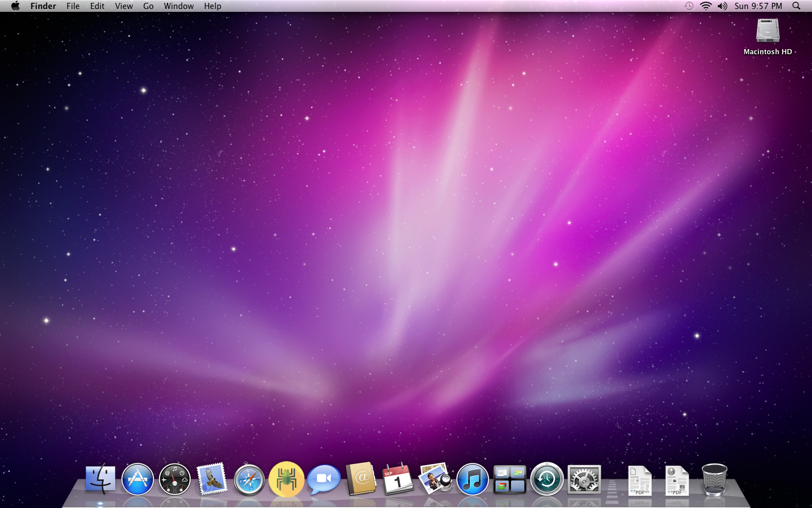Image resolution: width=812 pixels, height=508 pixels.
Task: Open Preview photo loupe icon
Action: pyautogui.click(x=435, y=479)
